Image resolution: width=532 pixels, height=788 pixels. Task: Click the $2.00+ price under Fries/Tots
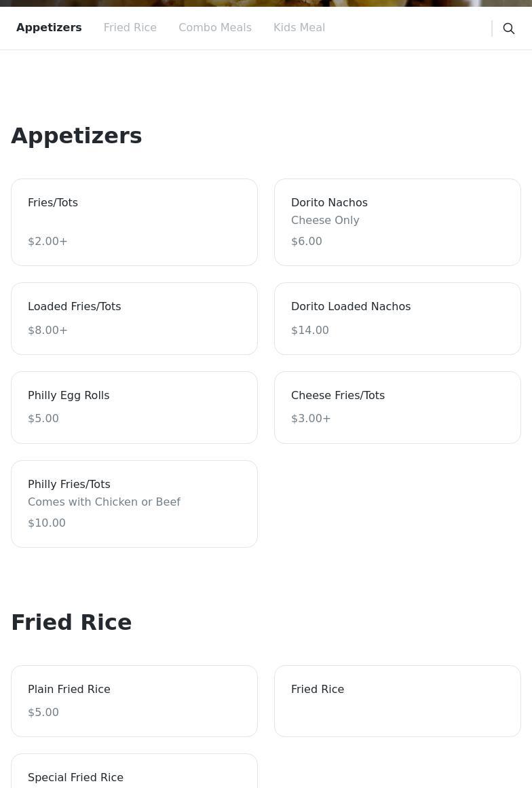[47, 241]
